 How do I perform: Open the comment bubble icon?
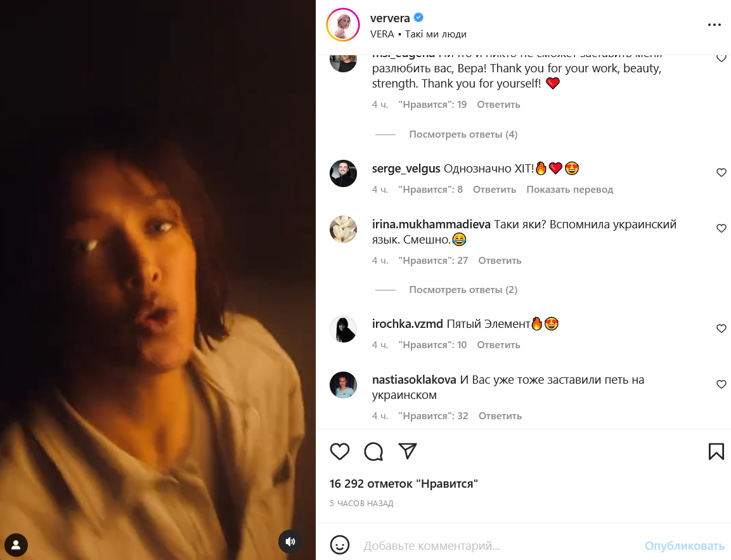pyautogui.click(x=373, y=452)
